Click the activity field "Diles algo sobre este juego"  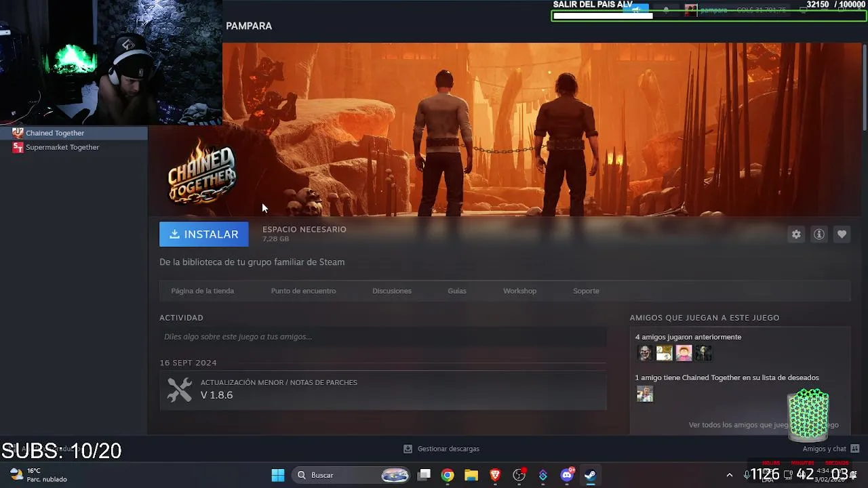[383, 337]
